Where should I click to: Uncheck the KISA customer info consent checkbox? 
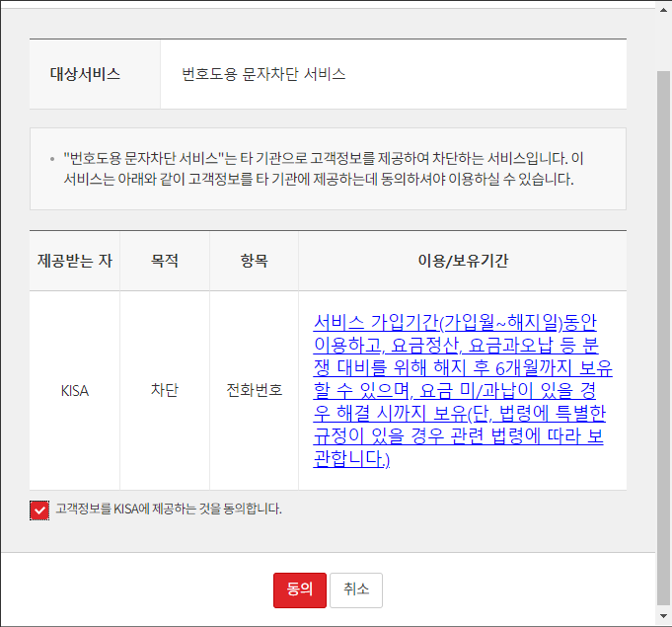tap(39, 509)
